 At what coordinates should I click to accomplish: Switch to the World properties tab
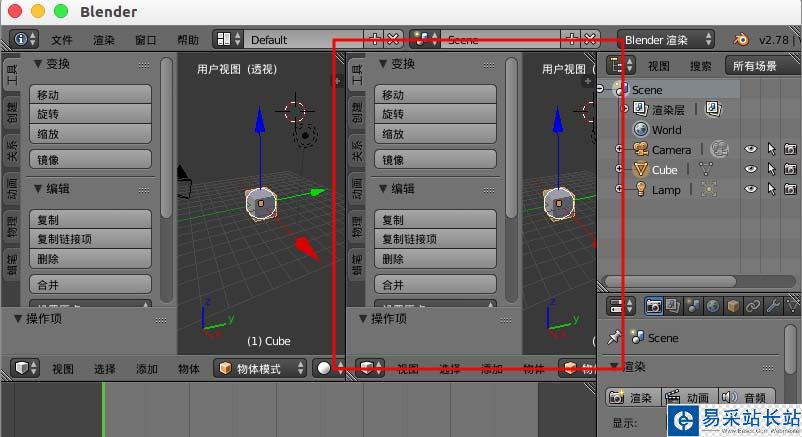pos(712,306)
